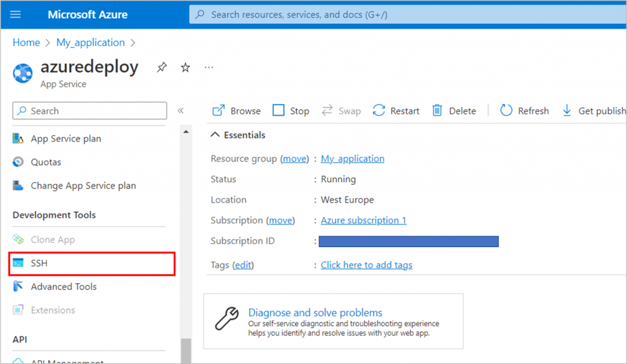Screen dimensions: 627x364
Task: Click edit link beside Tags
Action: 243,265
